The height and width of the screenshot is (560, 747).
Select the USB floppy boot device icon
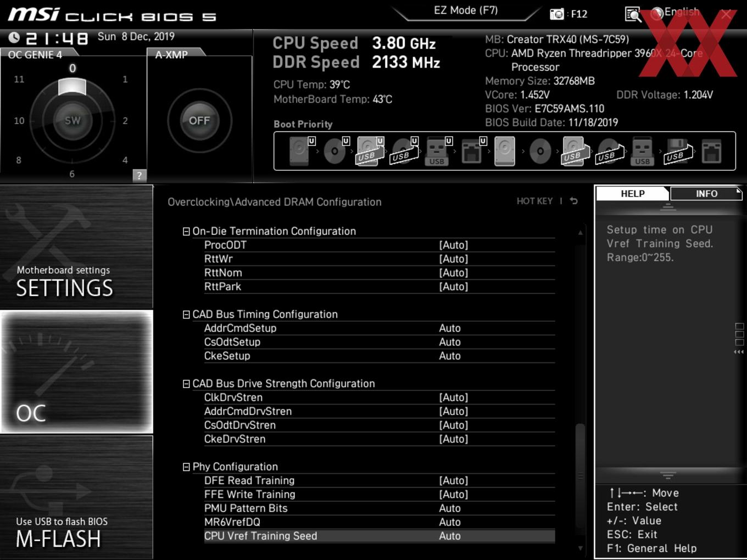[679, 151]
